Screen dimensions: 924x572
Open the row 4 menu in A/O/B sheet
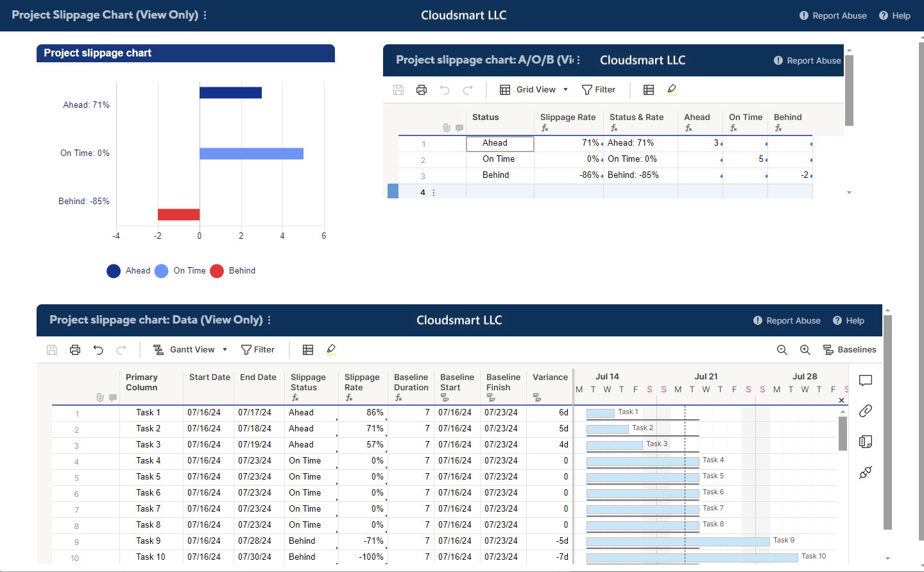(434, 193)
